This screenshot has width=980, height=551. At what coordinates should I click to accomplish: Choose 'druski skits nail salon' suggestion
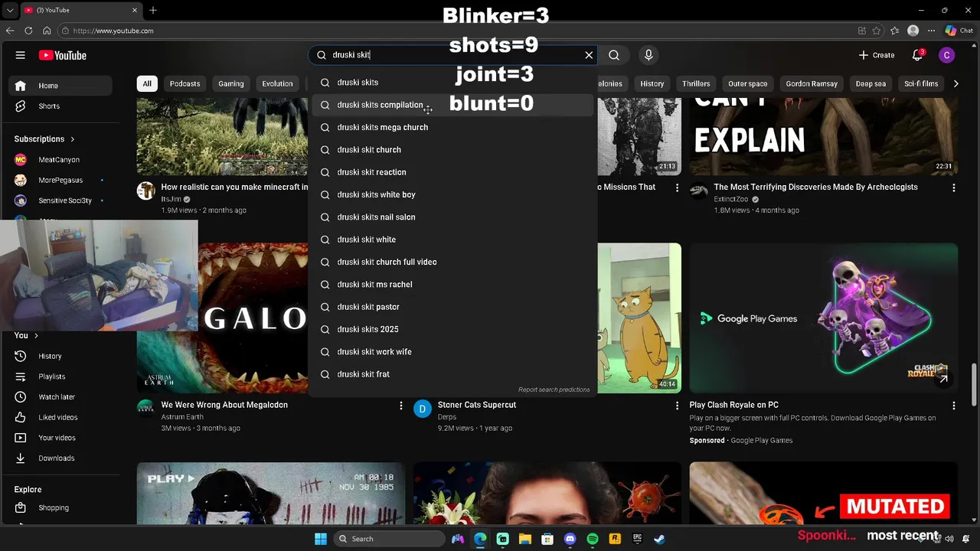point(452,217)
